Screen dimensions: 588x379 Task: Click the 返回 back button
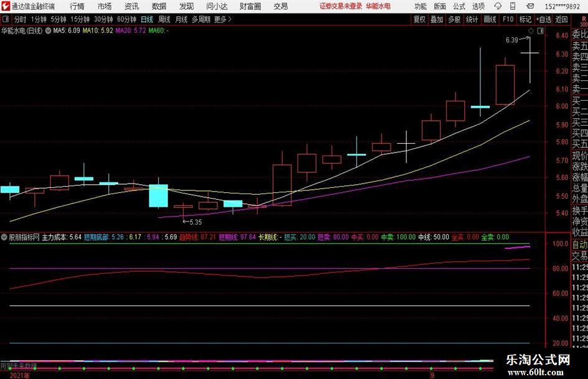561,19
